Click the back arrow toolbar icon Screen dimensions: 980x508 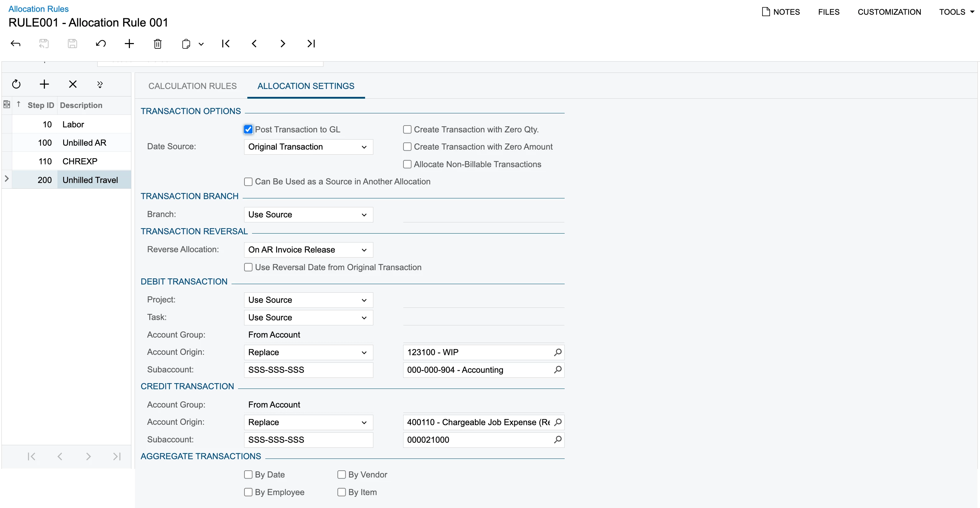point(15,44)
